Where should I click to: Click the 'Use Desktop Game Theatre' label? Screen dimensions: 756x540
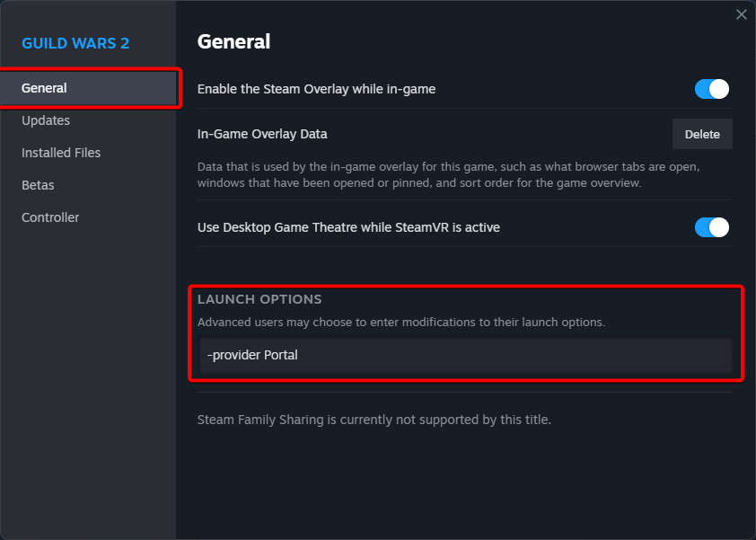point(348,227)
